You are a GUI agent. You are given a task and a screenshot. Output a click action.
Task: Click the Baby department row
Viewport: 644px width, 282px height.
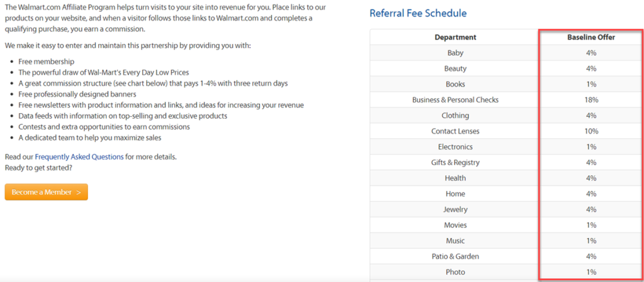tap(455, 53)
